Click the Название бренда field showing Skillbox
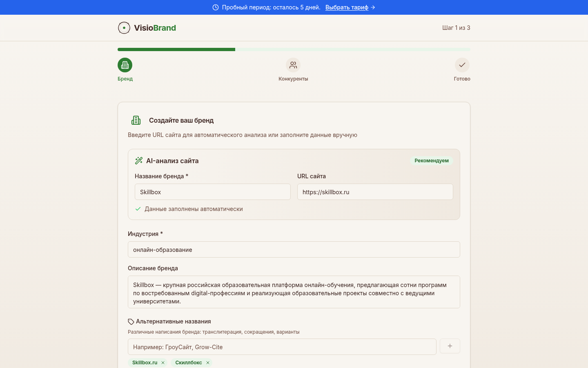The image size is (588, 368). click(x=212, y=192)
